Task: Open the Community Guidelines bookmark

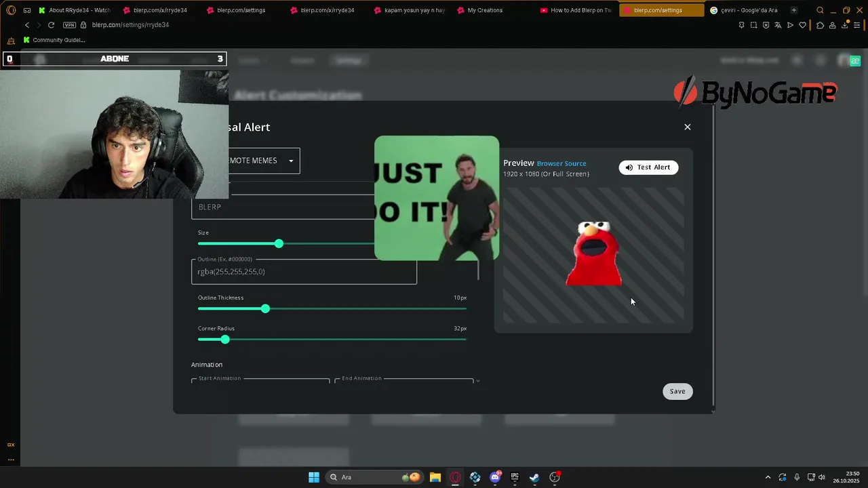Action: click(54, 40)
